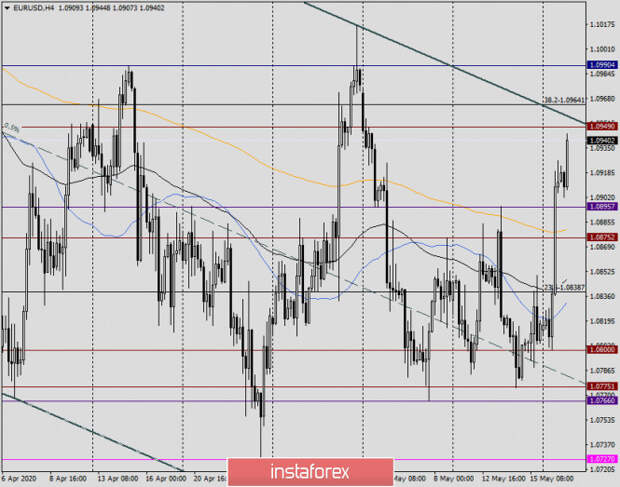Select the 15 May 08:00 time axis label

point(552,479)
